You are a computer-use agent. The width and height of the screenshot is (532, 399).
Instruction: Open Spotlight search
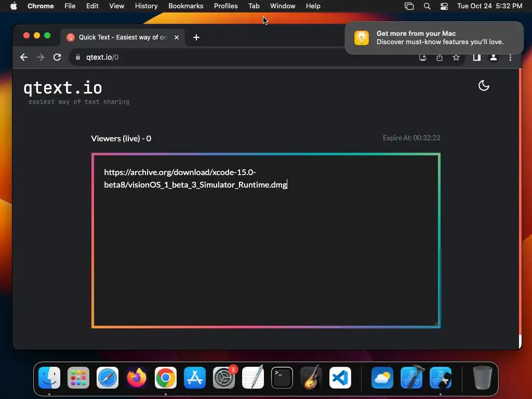coord(427,6)
